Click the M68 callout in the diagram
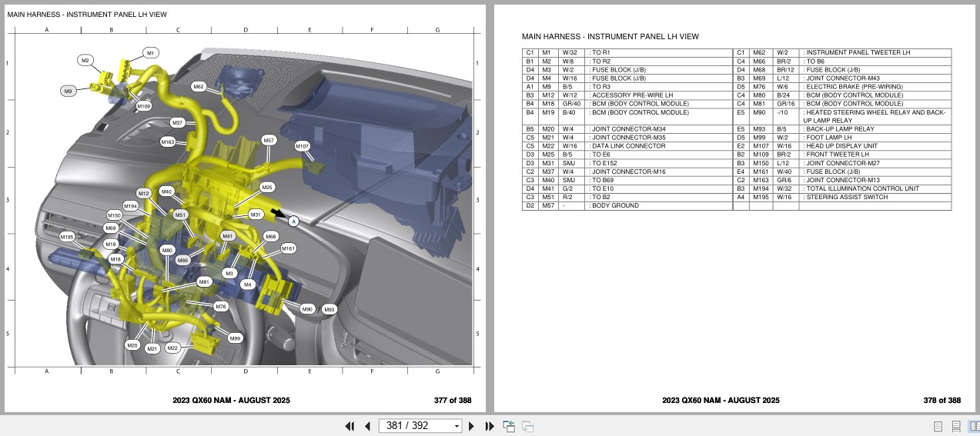Viewport: 980px width, 436px height. pyautogui.click(x=271, y=237)
